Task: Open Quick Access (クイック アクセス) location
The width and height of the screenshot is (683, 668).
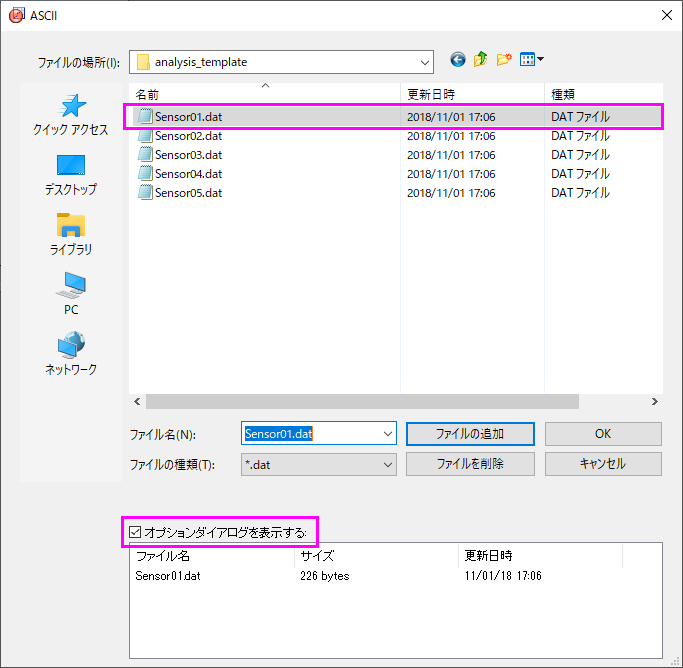Action: click(x=71, y=115)
